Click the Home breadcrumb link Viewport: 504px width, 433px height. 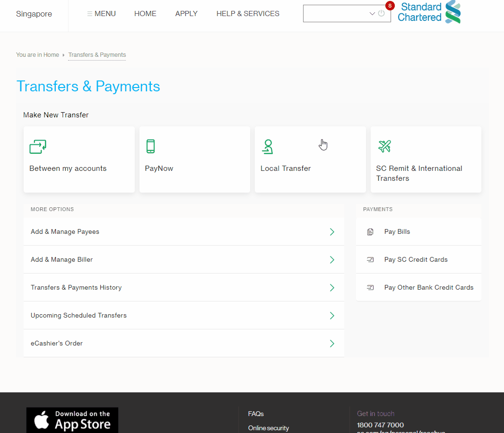coord(51,55)
